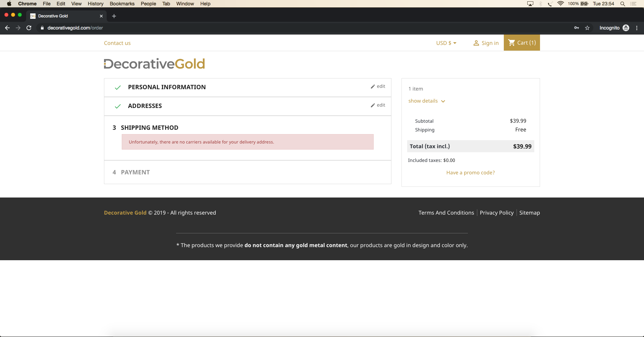The width and height of the screenshot is (644, 337).
Task: Click the user profile icon beside Sign in
Action: click(x=476, y=43)
